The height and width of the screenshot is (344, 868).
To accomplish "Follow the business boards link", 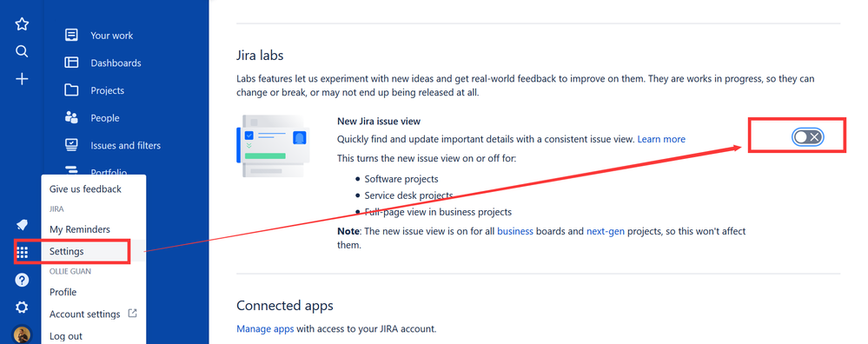I will [x=515, y=231].
